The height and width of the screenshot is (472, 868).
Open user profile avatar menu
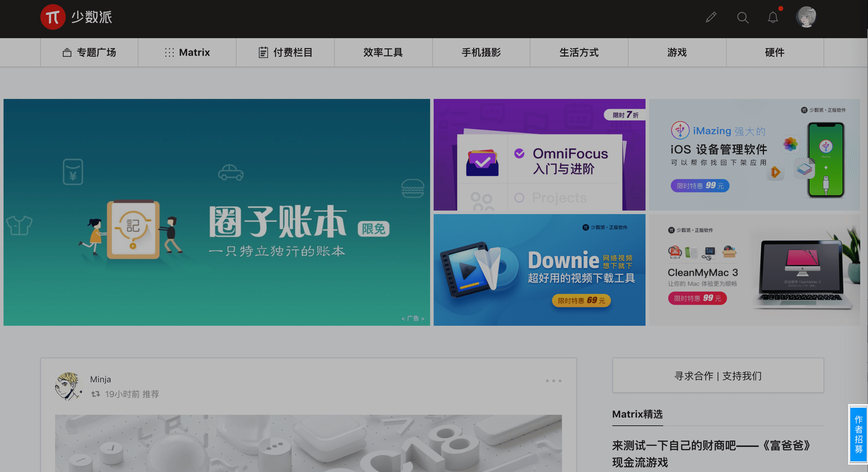click(806, 17)
